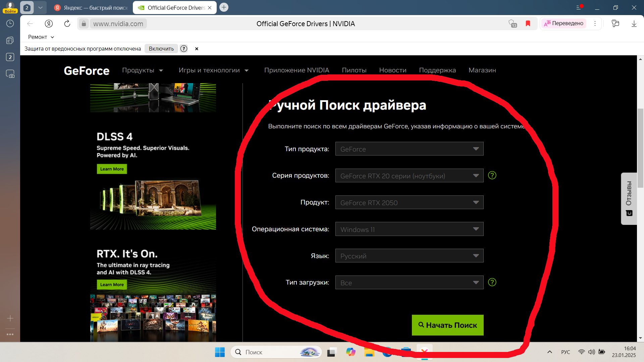
Task: Click the screenshot tool icon in sidebar
Action: click(x=10, y=74)
